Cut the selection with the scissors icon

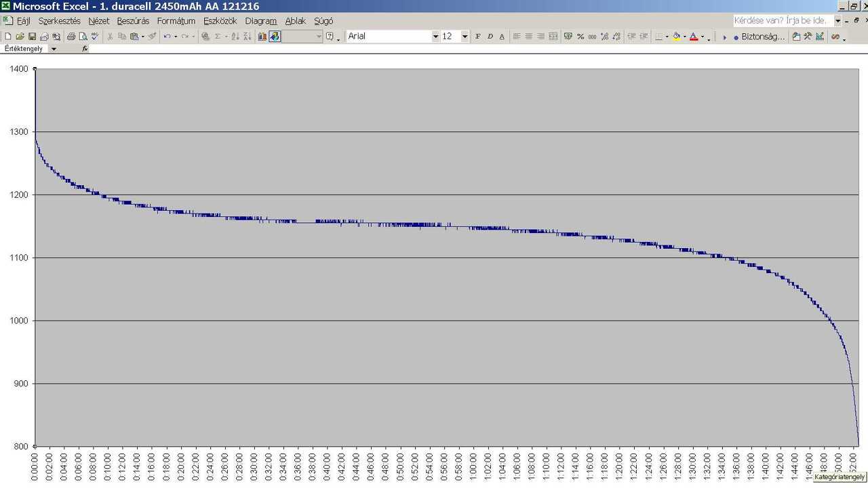pos(111,37)
